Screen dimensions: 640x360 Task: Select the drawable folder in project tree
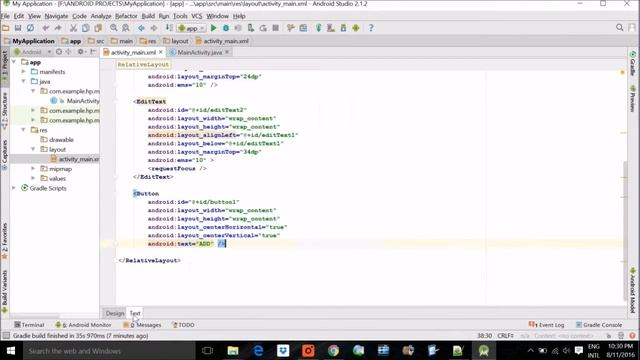click(57, 140)
